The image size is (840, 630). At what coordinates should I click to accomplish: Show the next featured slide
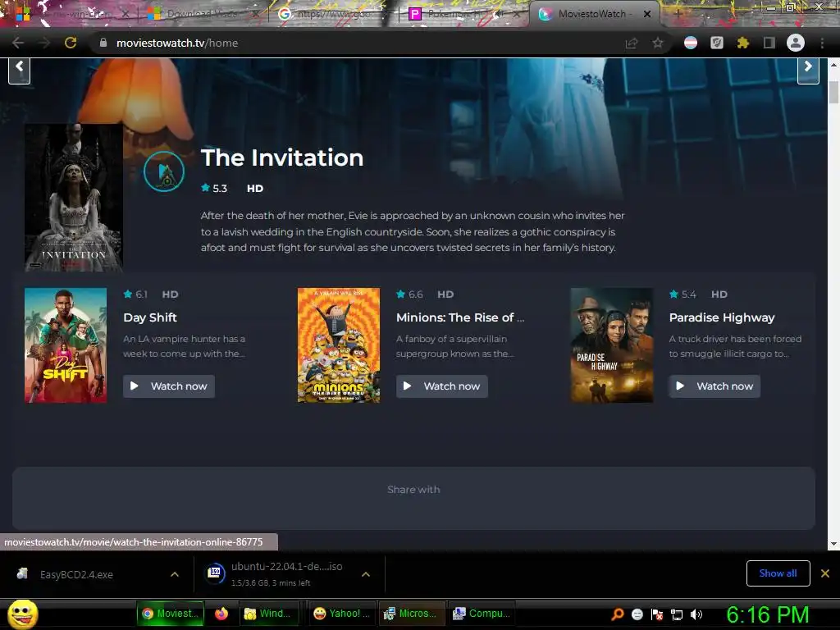tap(808, 71)
